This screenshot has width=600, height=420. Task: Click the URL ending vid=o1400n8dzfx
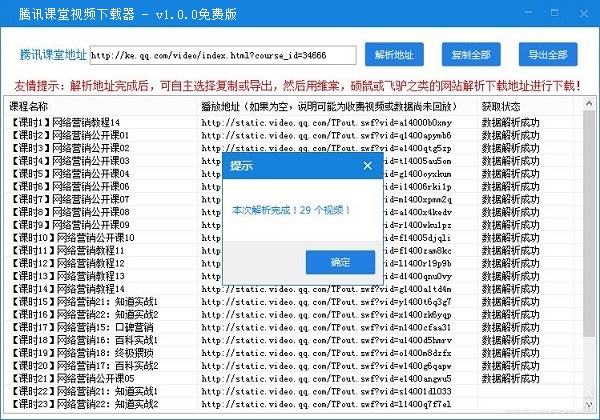(326, 353)
